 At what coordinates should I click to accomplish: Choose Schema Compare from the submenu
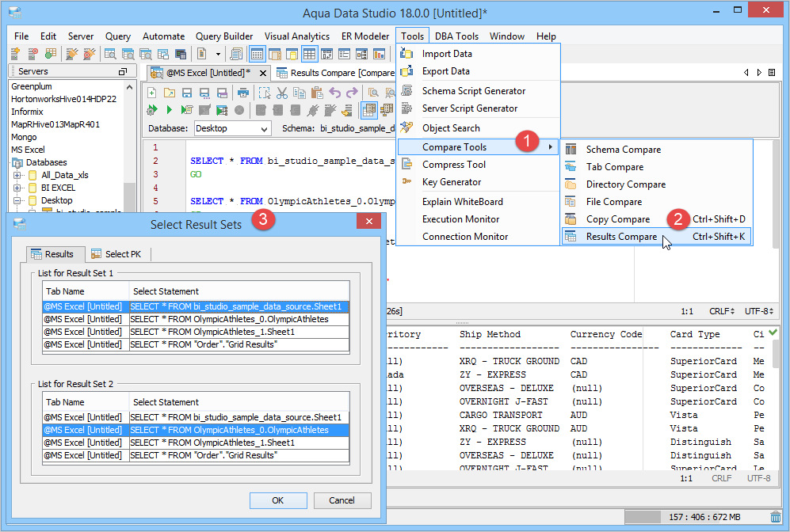coord(623,150)
